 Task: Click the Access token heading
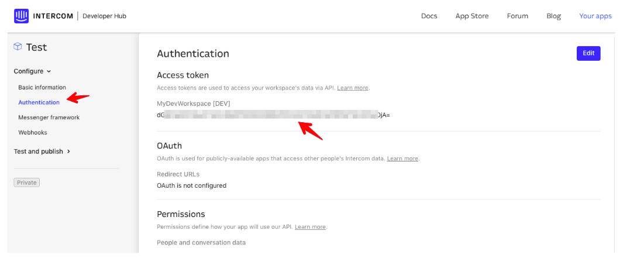tap(182, 75)
